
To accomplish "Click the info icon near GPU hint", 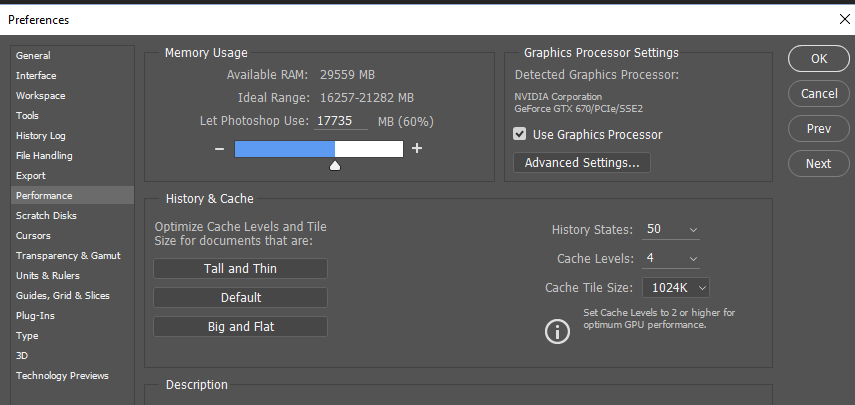I will (556, 331).
